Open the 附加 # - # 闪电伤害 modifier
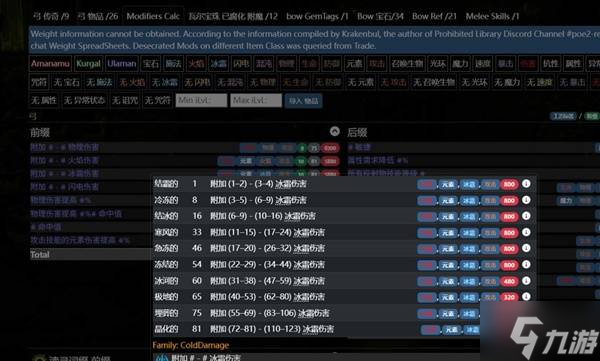The height and width of the screenshot is (361, 600). click(x=65, y=187)
